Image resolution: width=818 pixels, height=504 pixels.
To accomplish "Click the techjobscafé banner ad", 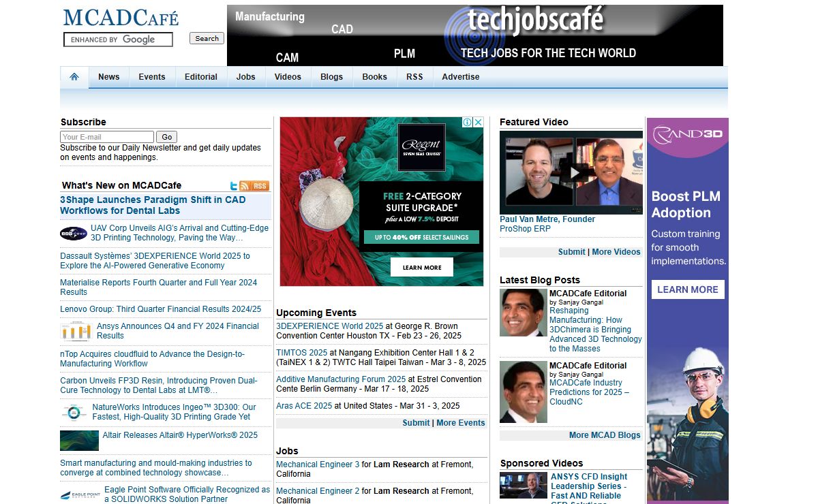I will [475, 35].
